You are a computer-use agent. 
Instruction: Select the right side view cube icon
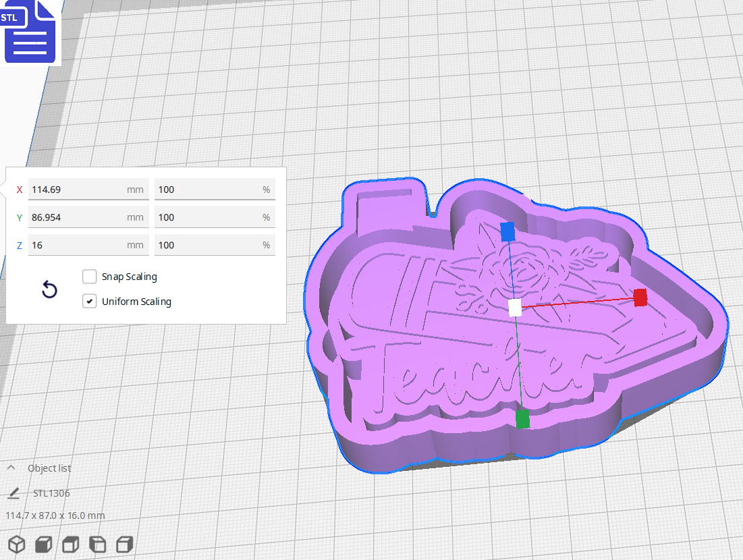click(124, 544)
